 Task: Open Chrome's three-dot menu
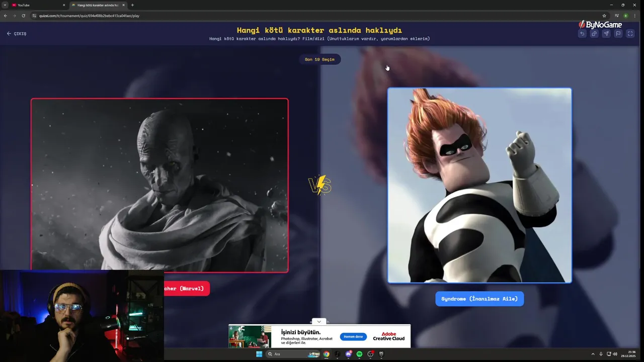(x=635, y=16)
